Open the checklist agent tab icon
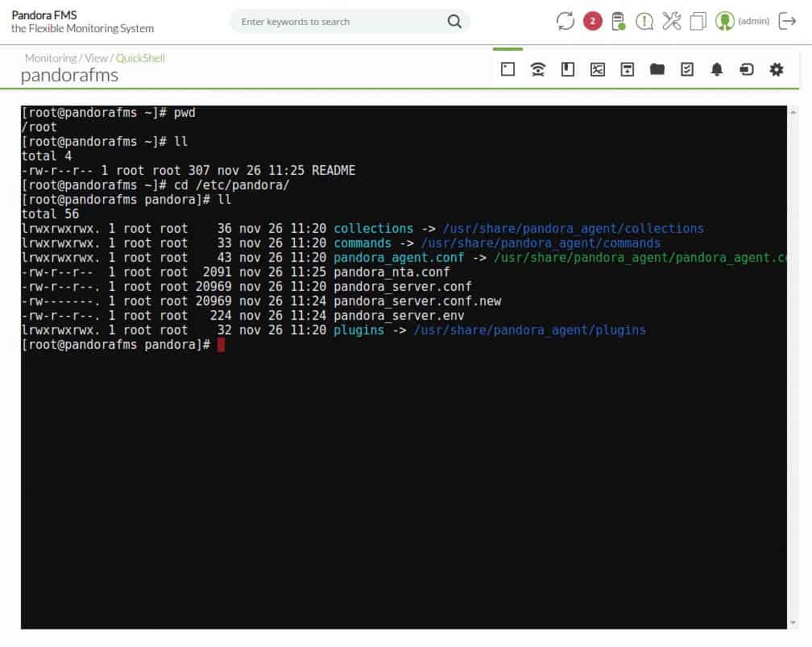 pyautogui.click(x=686, y=69)
